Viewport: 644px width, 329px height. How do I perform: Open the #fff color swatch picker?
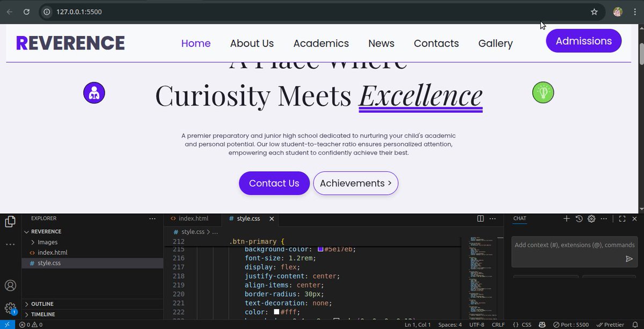click(x=276, y=312)
